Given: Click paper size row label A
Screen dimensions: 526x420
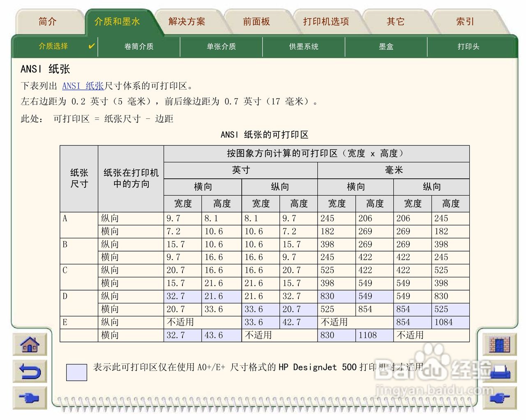Looking at the screenshot, I should click(65, 218).
